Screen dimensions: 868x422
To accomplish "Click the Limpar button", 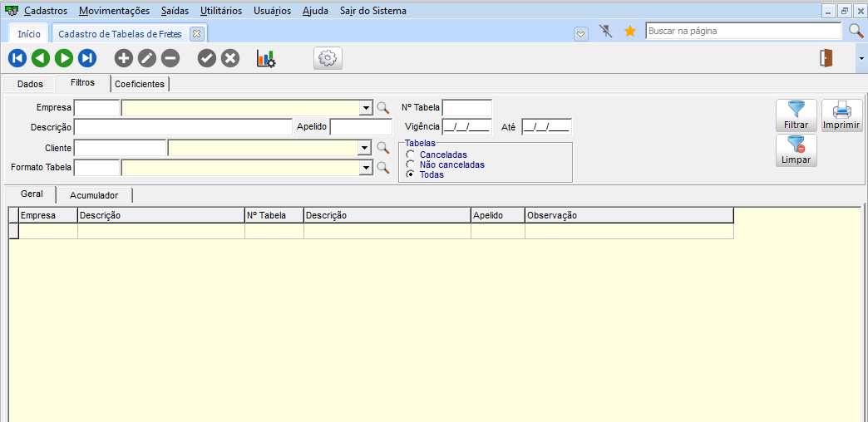I will point(796,150).
